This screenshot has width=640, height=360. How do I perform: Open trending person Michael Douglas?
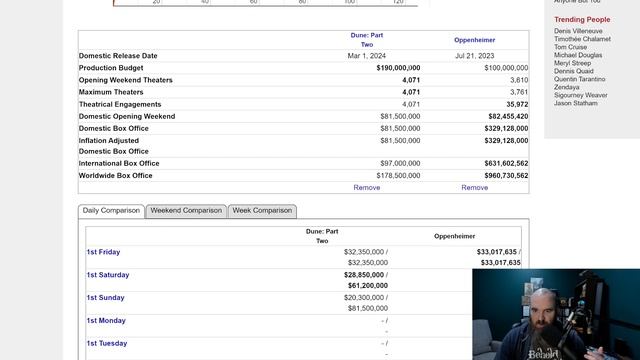pos(578,55)
